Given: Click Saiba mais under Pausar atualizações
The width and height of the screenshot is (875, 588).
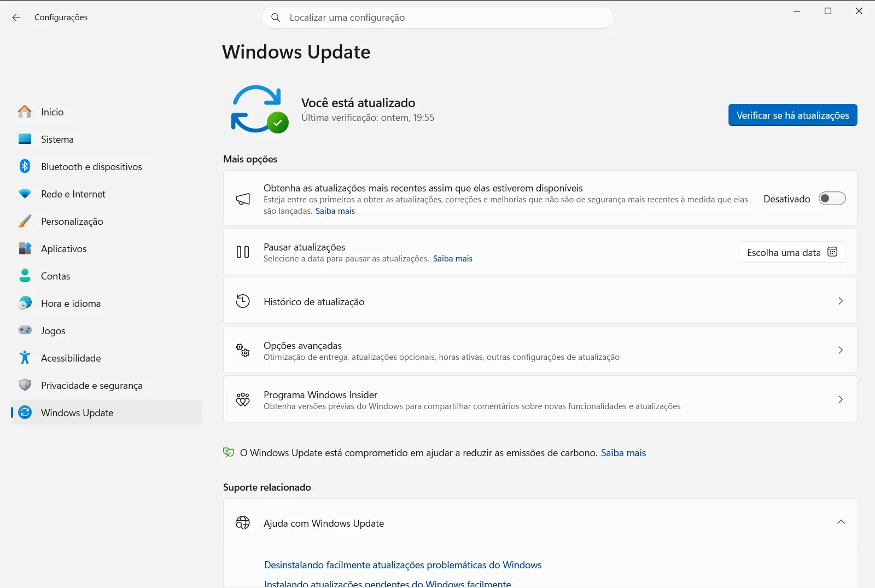Looking at the screenshot, I should tap(452, 259).
